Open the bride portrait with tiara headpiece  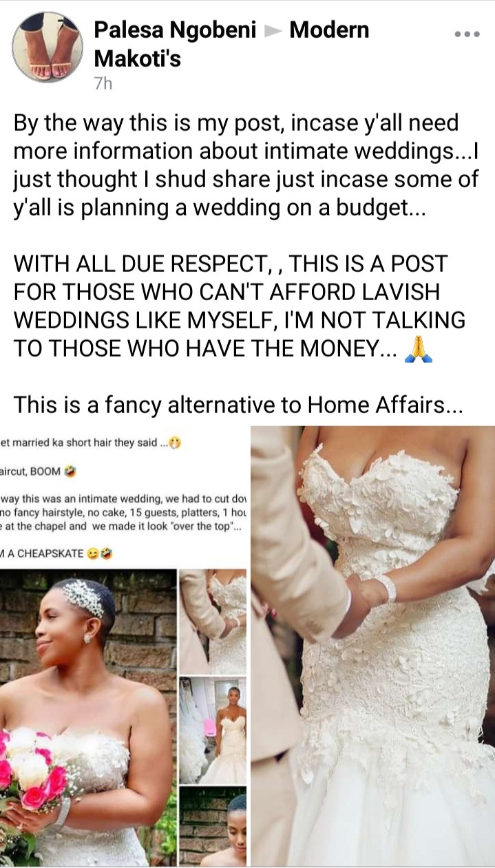pos(87,717)
